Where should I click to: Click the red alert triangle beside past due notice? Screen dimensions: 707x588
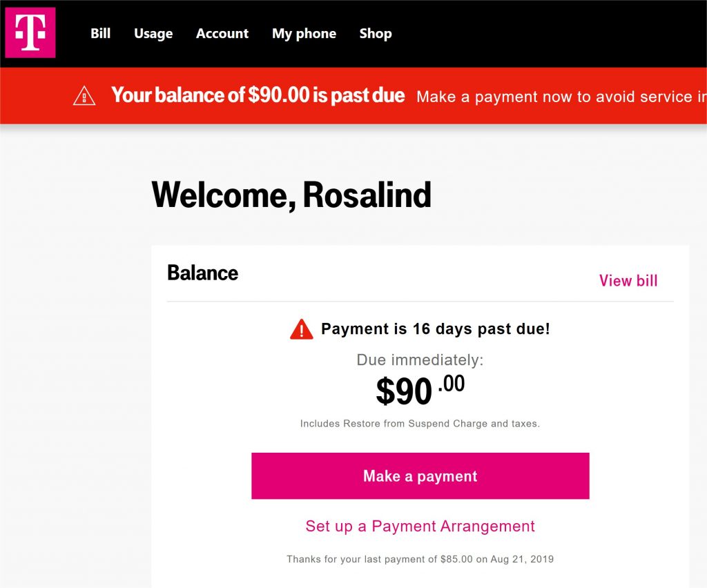pyautogui.click(x=302, y=329)
